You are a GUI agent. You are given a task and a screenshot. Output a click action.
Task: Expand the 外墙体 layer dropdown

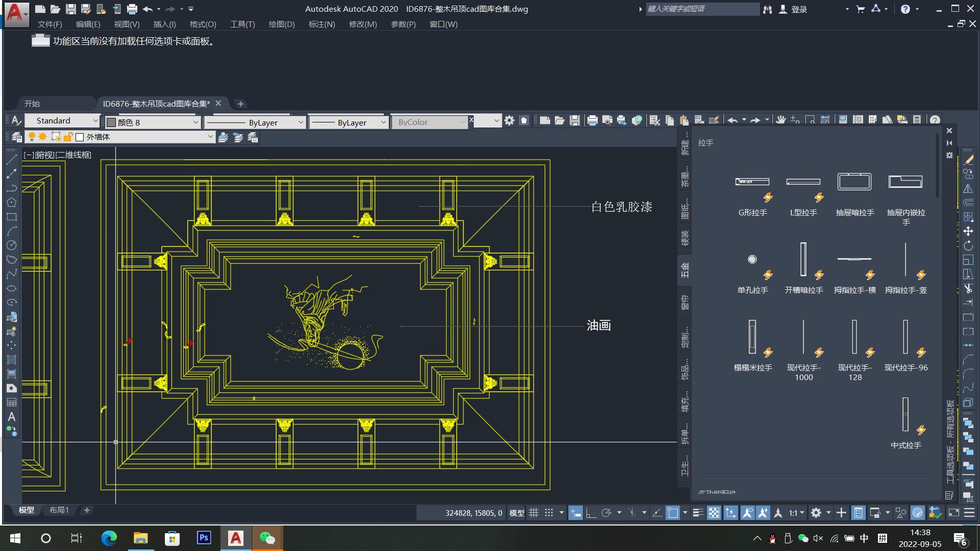[210, 137]
